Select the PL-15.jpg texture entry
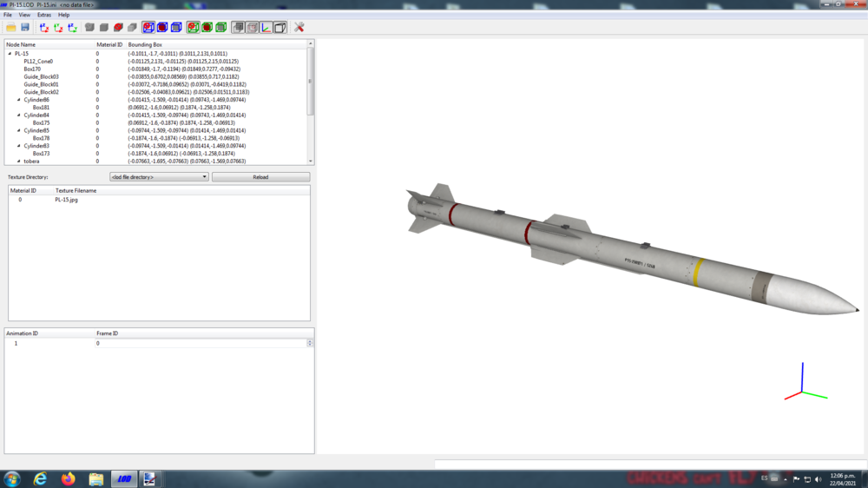Image resolution: width=868 pixels, height=488 pixels. coord(67,200)
